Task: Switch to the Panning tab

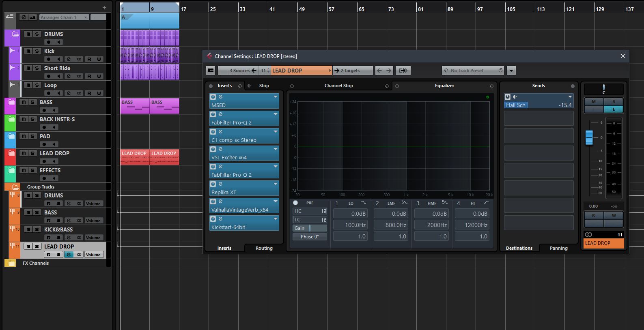Action: click(558, 248)
